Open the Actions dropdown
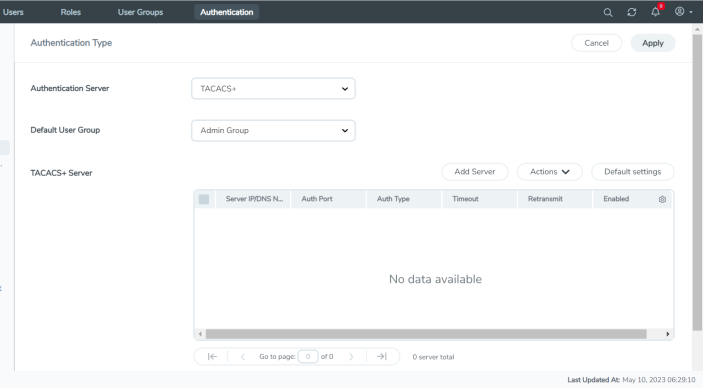Screen dimensions: 703x388 click(x=550, y=172)
